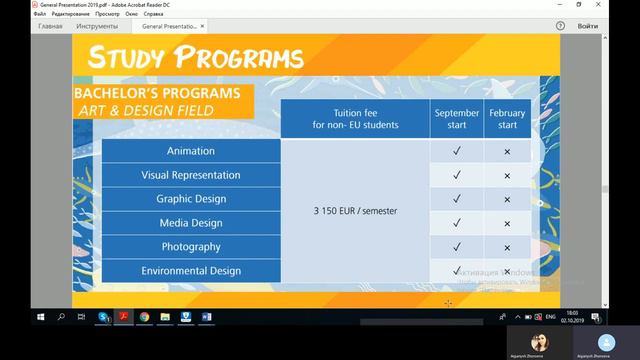Click the battery icon in system tray
Image resolution: width=640 pixels, height=360 pixels.
[x=528, y=317]
